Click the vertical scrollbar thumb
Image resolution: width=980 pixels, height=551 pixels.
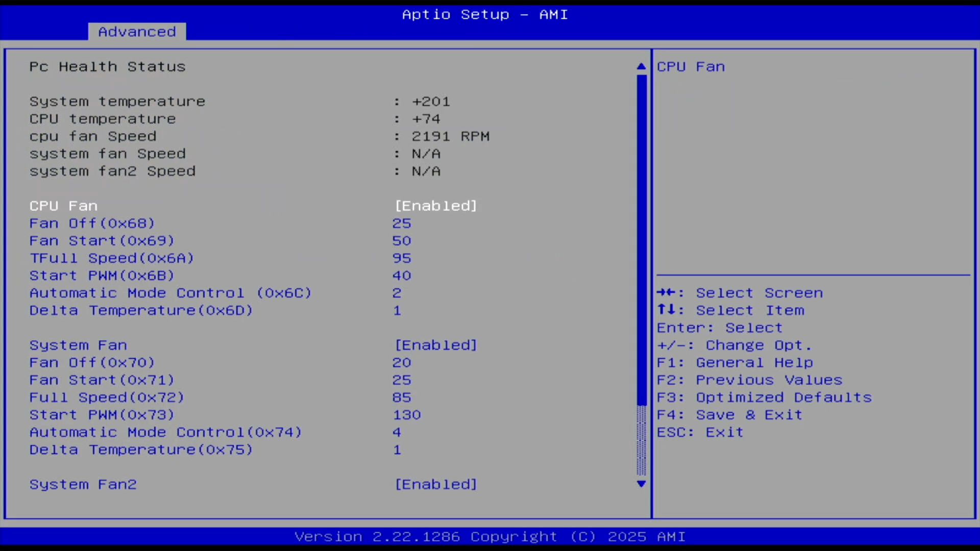pos(641,240)
